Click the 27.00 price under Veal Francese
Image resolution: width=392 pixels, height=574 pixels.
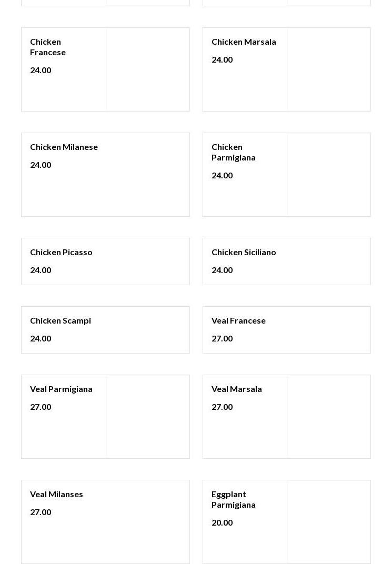(x=222, y=338)
